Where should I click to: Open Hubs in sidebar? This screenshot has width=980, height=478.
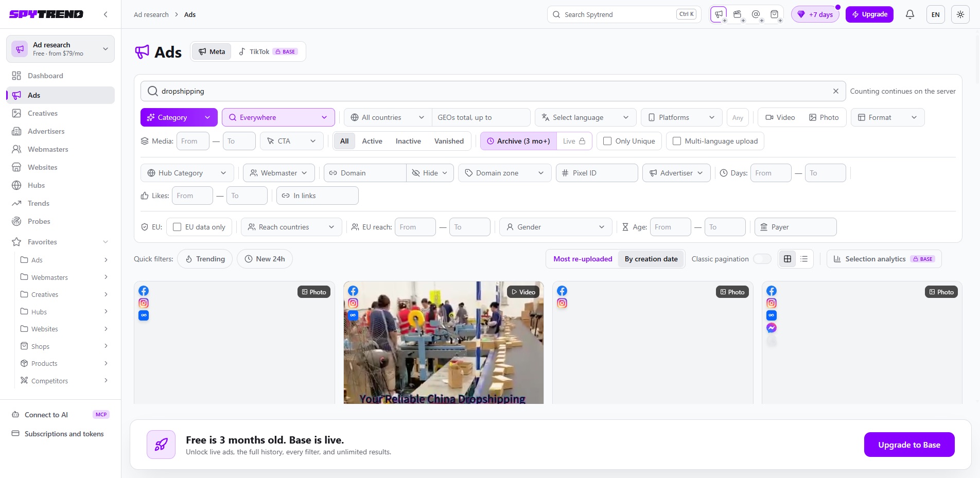pos(61,185)
